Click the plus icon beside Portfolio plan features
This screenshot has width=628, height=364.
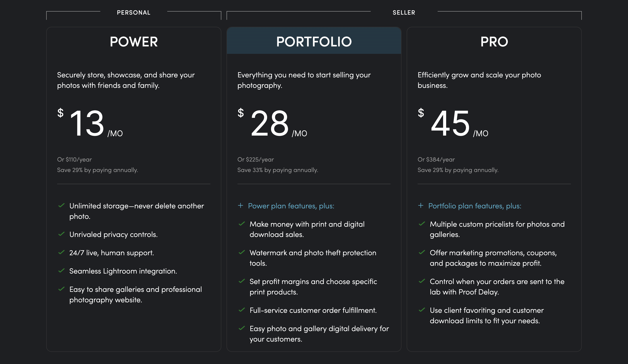point(421,206)
